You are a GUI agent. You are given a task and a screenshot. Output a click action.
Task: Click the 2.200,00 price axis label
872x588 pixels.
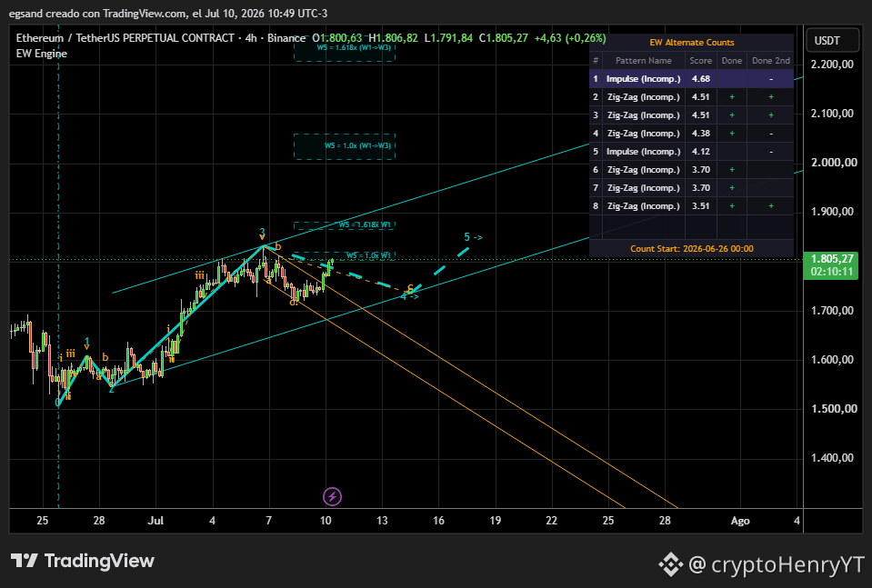(832, 65)
